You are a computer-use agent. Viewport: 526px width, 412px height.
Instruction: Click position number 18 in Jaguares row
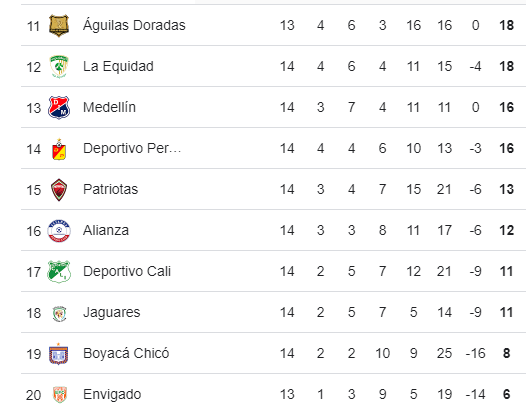click(x=34, y=313)
